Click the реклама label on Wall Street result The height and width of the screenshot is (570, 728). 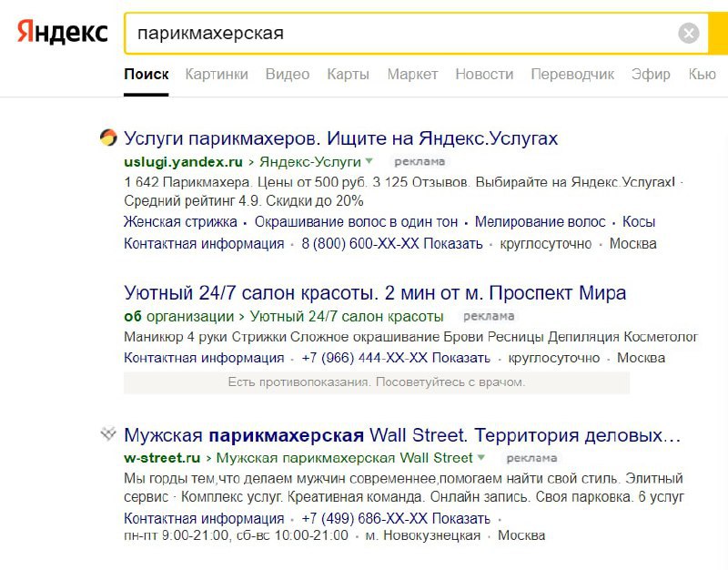click(531, 458)
